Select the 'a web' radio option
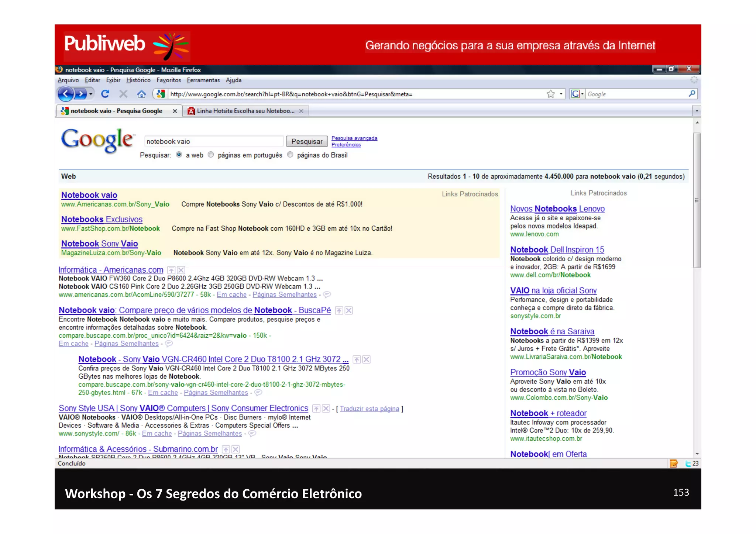Viewport: 756px width, 534px height. tap(179, 155)
